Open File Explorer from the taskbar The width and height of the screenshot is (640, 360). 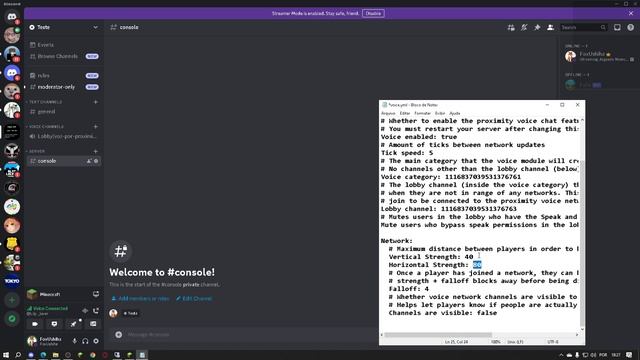point(56,355)
